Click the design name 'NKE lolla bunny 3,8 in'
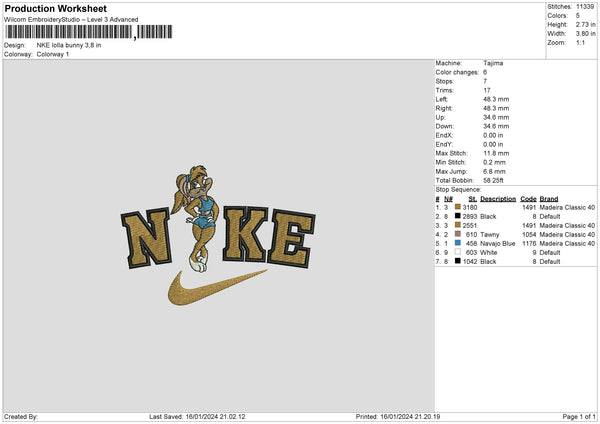 69,45
